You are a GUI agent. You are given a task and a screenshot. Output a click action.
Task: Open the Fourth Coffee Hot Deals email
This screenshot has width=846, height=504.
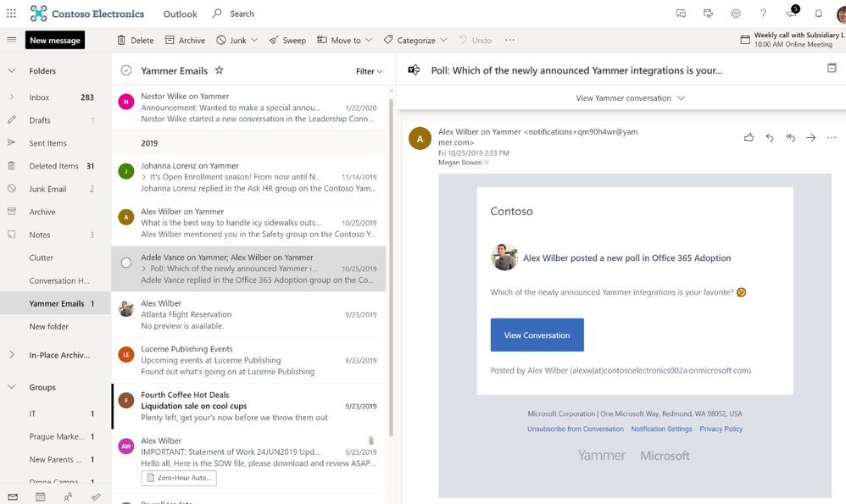[x=248, y=406]
